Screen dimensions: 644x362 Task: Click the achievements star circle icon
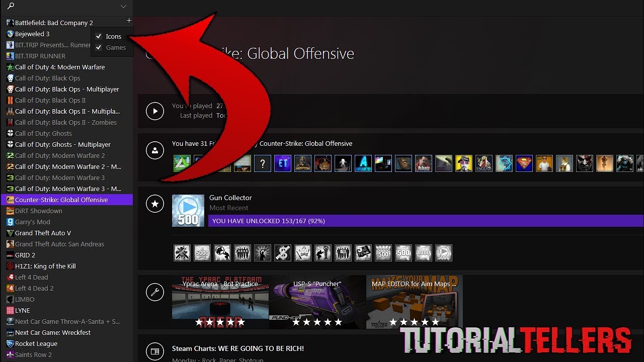155,204
